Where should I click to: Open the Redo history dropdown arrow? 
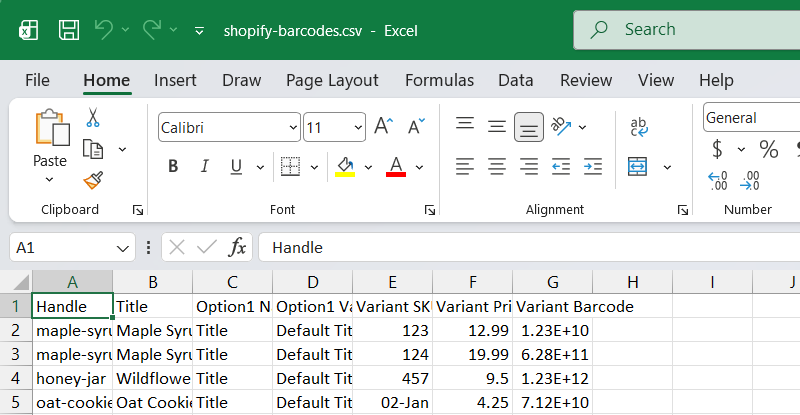click(x=173, y=30)
